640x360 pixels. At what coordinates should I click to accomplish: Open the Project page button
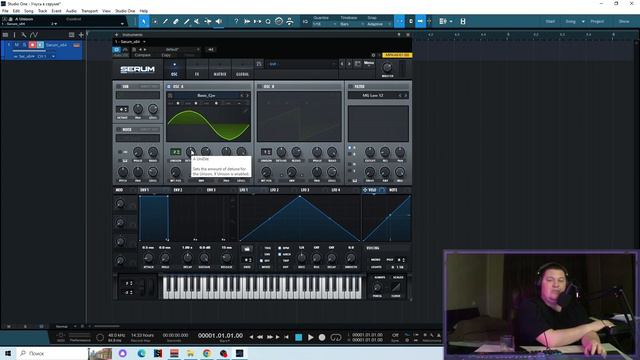click(x=597, y=21)
